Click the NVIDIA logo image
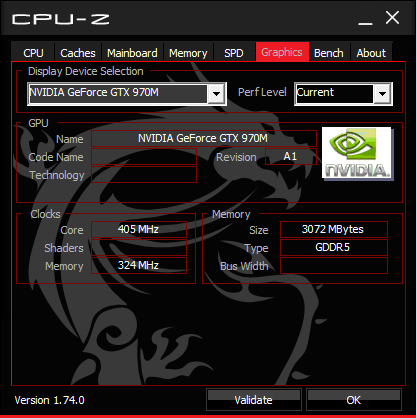 (358, 154)
